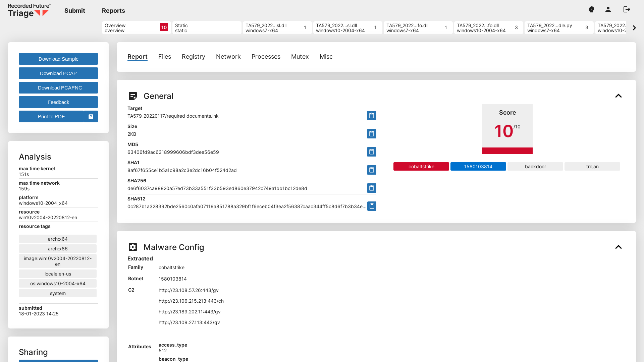Copy the MD5 hash to clipboard
The image size is (644, 362).
pyautogui.click(x=371, y=152)
